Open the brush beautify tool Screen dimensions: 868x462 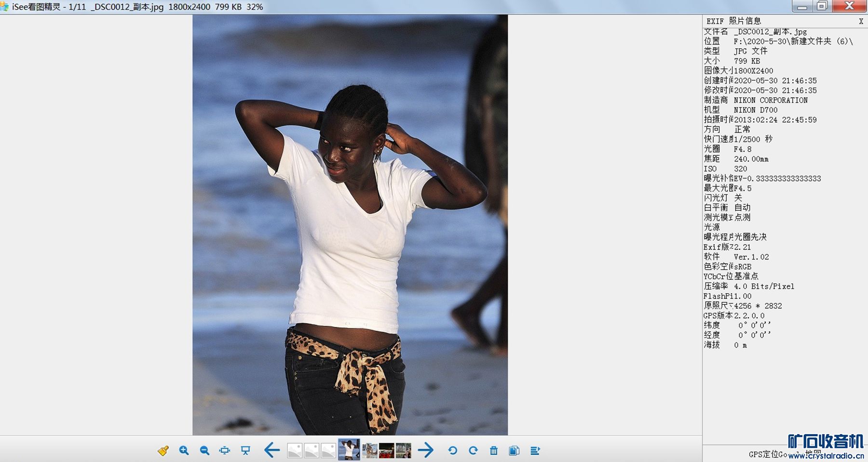click(x=163, y=450)
